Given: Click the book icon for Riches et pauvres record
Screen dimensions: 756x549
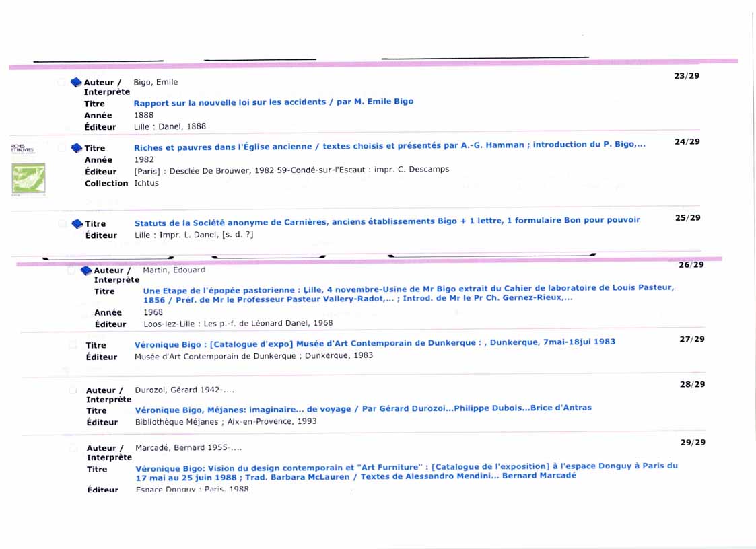Looking at the screenshot, I should tap(77, 148).
